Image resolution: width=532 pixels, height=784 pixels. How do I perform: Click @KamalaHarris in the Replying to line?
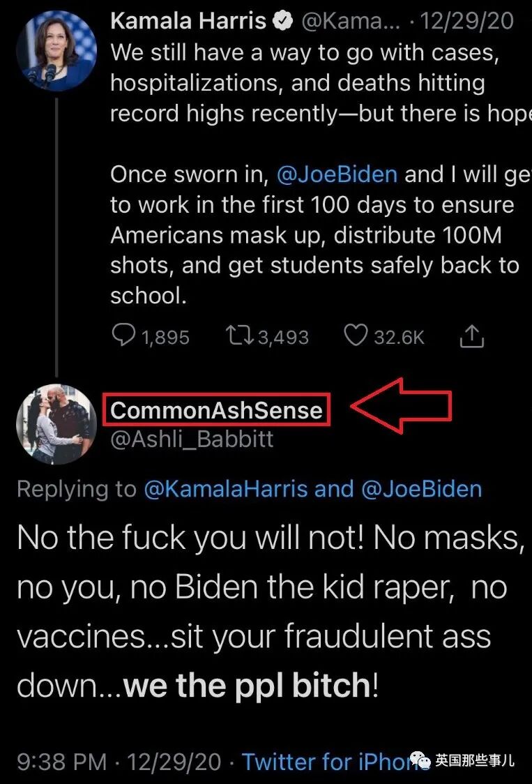pos(226,489)
